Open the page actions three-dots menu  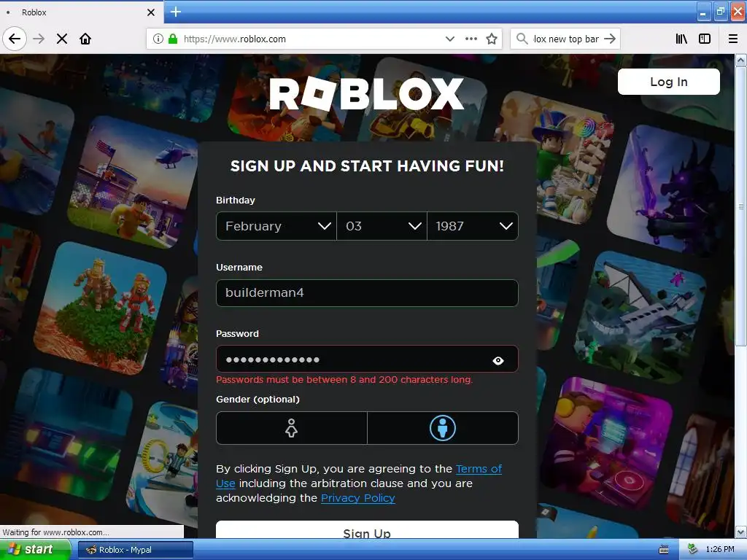(471, 39)
